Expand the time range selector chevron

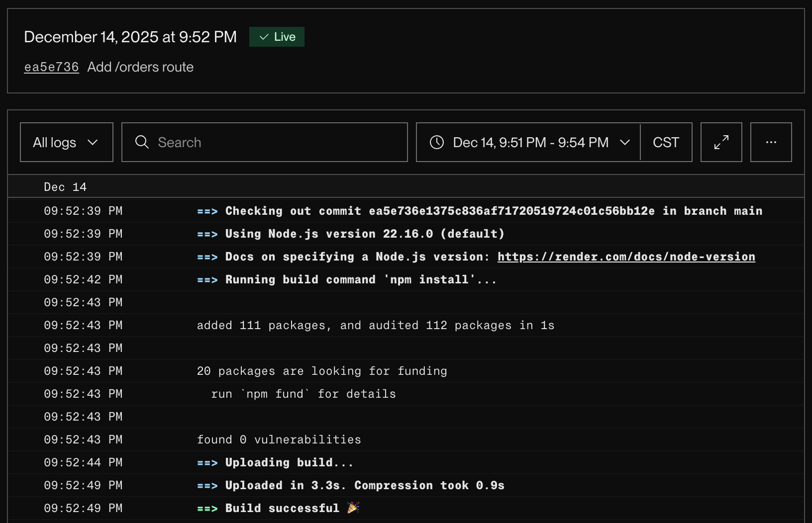[625, 142]
